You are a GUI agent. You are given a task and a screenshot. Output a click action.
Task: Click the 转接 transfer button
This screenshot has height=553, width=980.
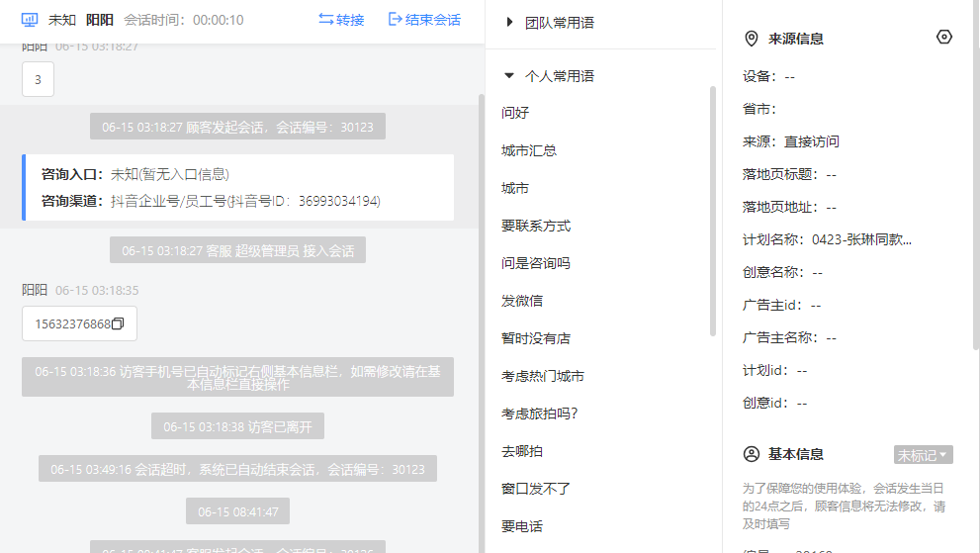click(x=341, y=20)
